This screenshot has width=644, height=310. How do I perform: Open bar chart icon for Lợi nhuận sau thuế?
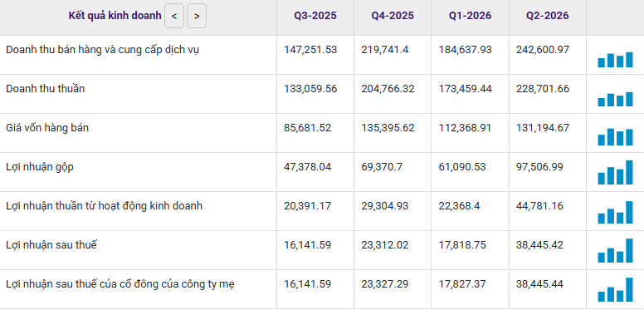[615, 250]
